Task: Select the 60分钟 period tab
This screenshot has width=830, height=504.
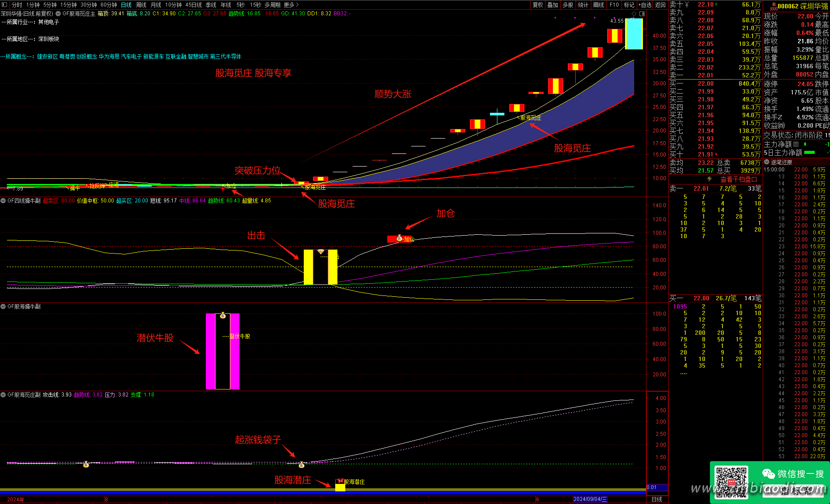Action: [x=108, y=5]
